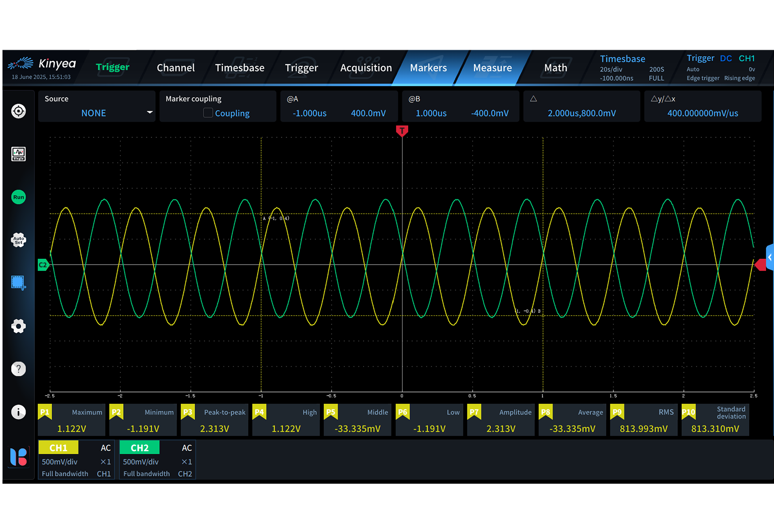The image size is (774, 532).
Task: Switch to the Measure tab
Action: tap(492, 68)
